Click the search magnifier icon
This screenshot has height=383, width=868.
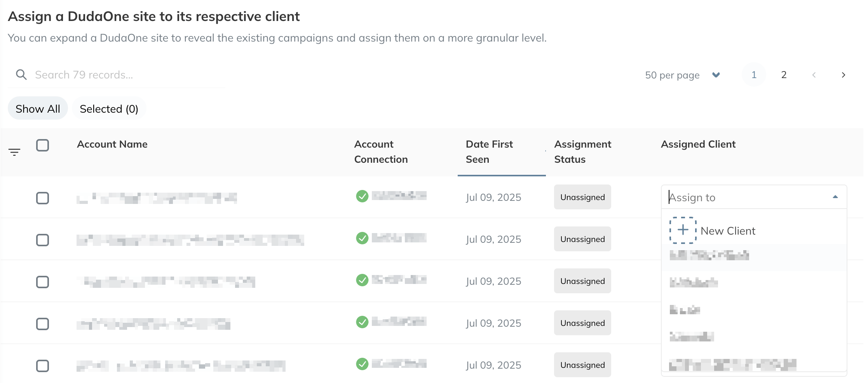(21, 75)
